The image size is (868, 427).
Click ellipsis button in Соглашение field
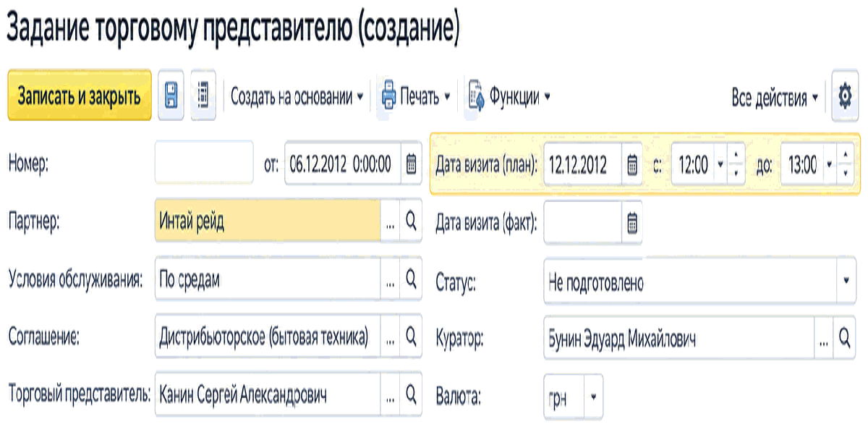pos(391,336)
